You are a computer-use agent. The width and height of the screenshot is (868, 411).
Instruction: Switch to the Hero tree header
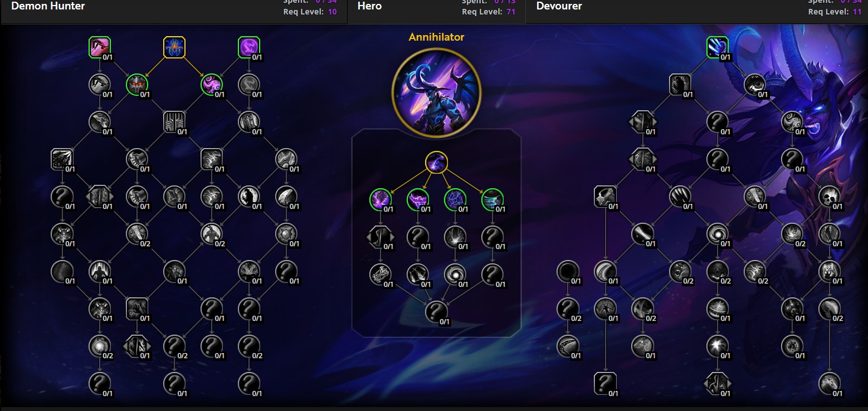[369, 6]
